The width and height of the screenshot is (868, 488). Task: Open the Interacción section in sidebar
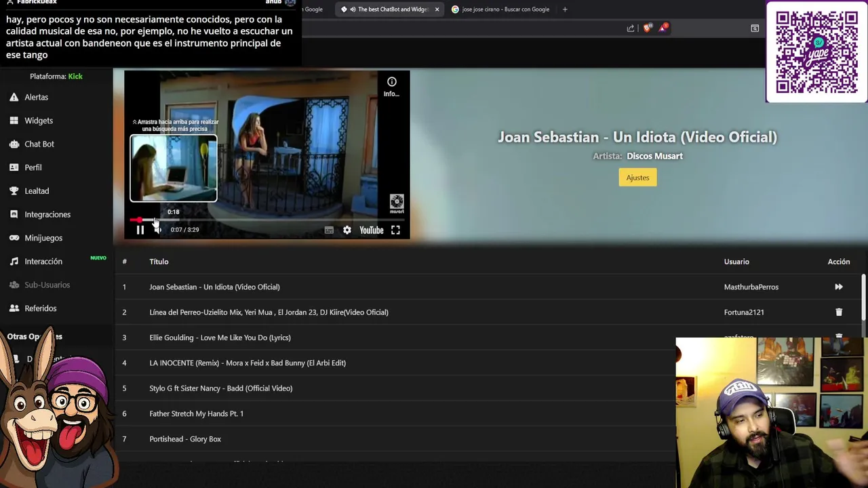pos(43,262)
